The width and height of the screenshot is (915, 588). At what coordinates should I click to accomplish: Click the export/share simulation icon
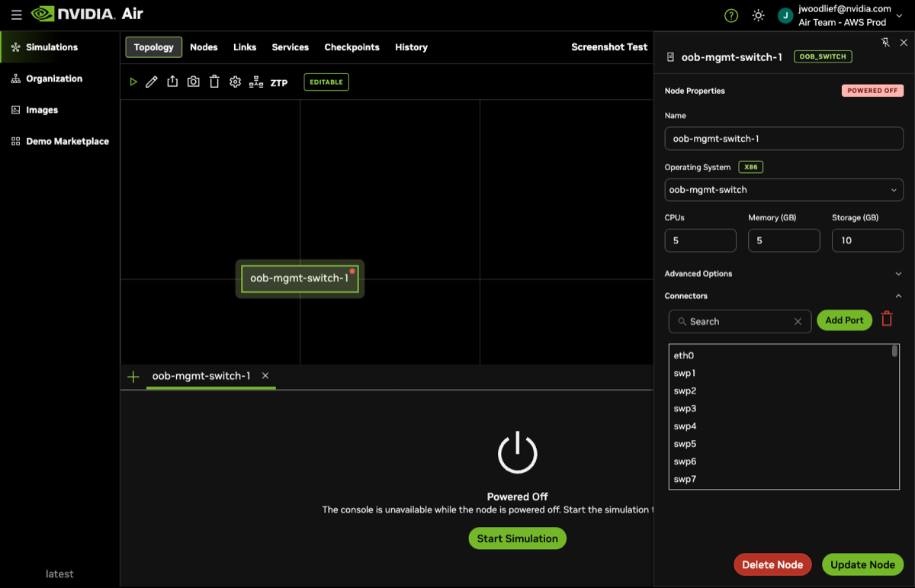[x=172, y=82]
